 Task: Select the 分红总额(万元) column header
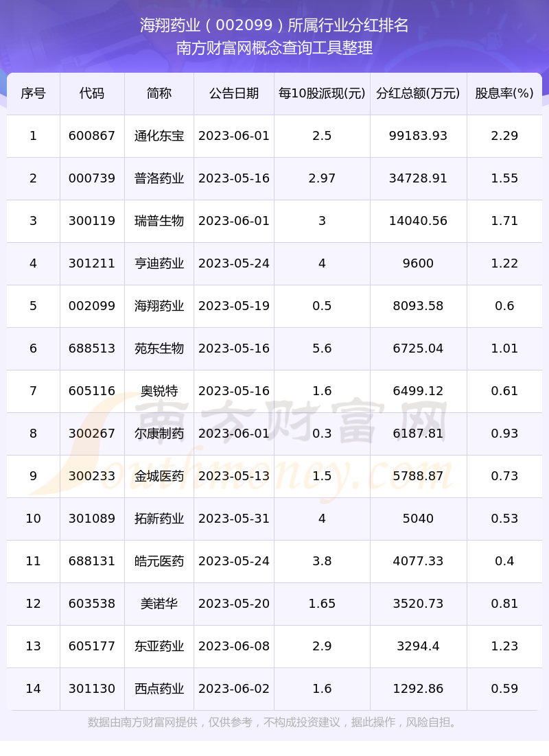click(418, 93)
